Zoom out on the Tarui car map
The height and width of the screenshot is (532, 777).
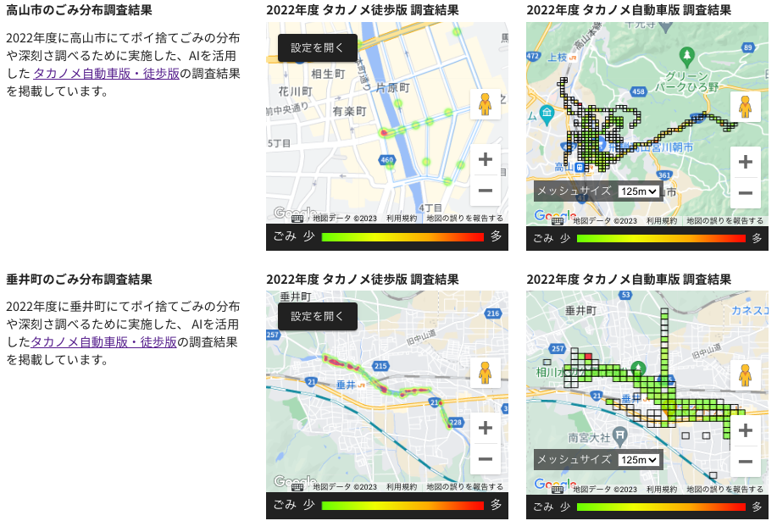coord(746,461)
